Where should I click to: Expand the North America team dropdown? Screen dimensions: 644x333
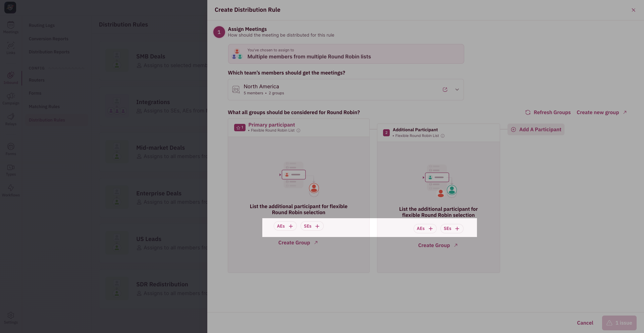click(x=457, y=90)
